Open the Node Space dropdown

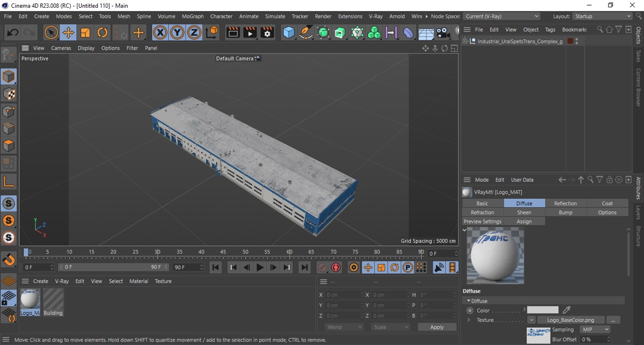click(502, 16)
